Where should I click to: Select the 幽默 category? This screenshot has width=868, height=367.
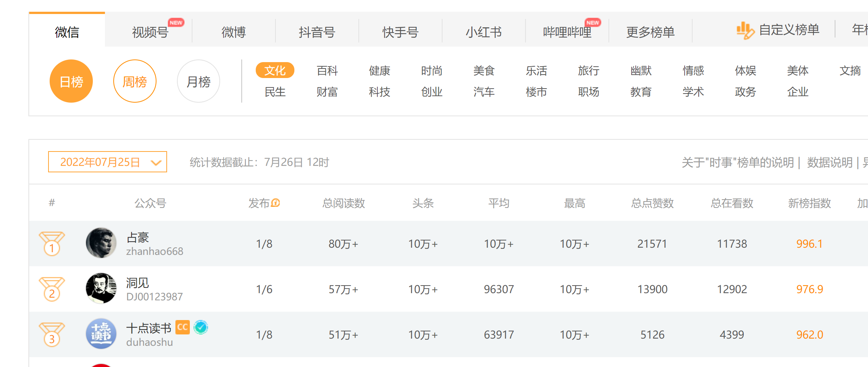[x=641, y=70]
